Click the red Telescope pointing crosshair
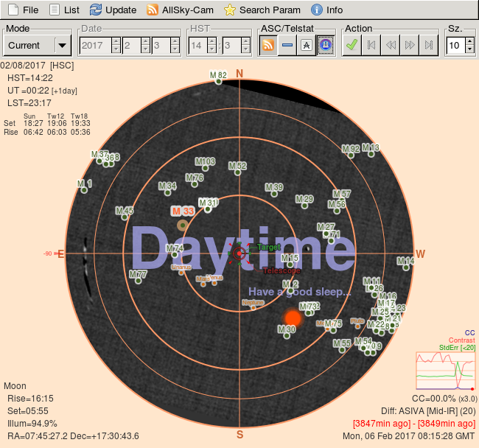The width and height of the screenshot is (479, 448). click(239, 253)
